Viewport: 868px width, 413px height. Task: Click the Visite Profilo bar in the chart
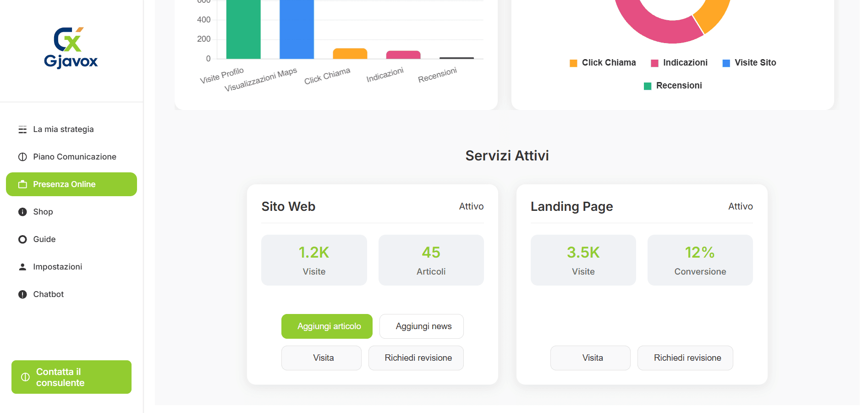tap(243, 28)
